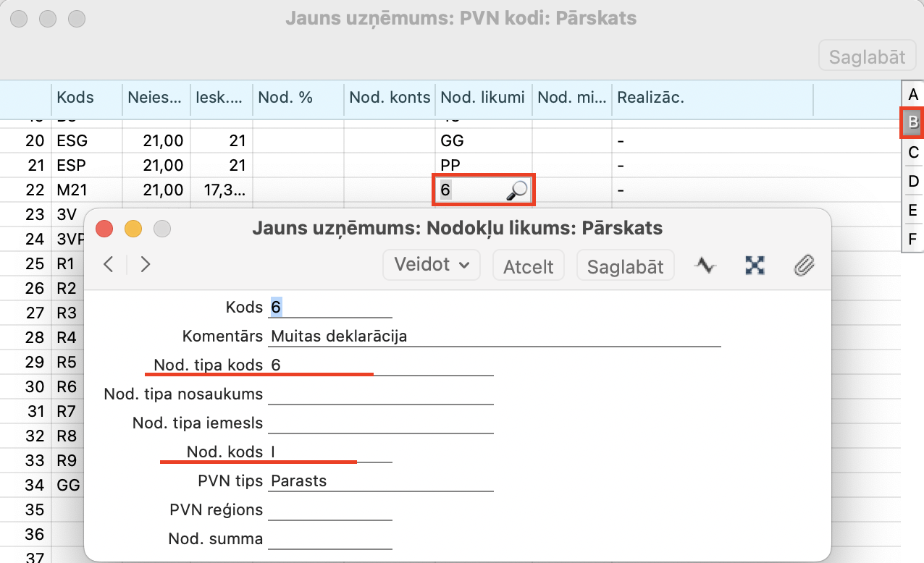Click the magnifying glass lookup icon
924x563 pixels.
point(517,190)
